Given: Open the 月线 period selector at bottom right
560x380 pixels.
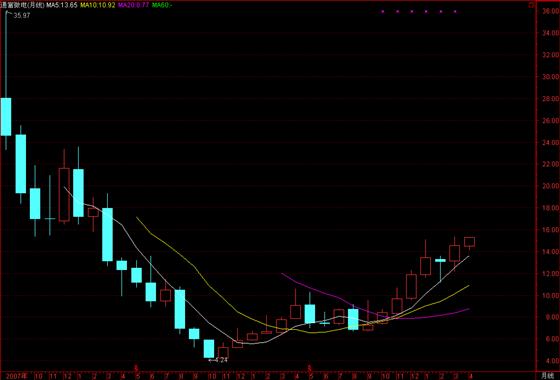Looking at the screenshot, I should click(x=547, y=375).
